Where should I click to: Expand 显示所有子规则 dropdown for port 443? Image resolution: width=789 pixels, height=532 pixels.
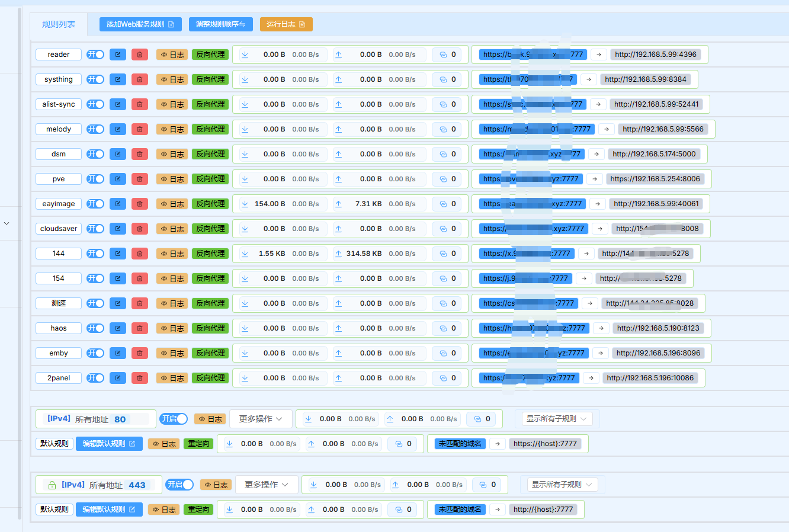562,485
